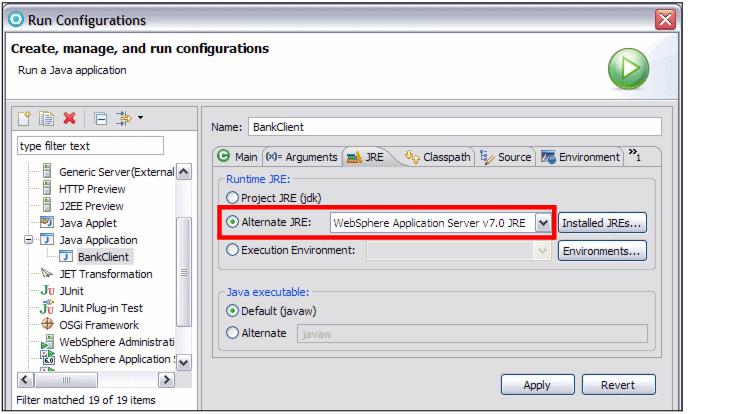Open the Source tab
741x414 pixels.
(x=506, y=156)
